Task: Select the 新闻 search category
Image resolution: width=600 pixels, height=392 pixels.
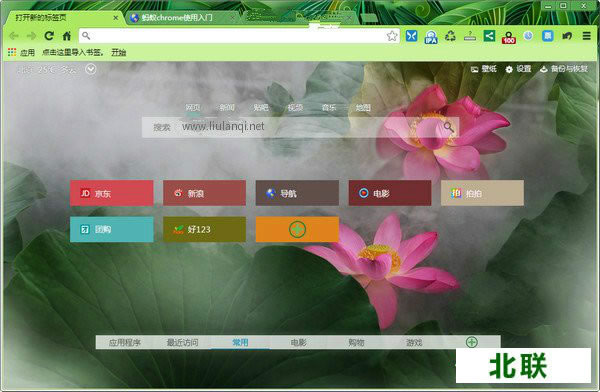Action: coord(227,108)
